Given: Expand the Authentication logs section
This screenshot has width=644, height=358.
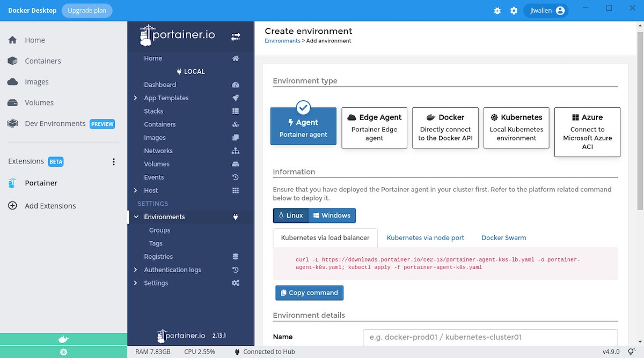Looking at the screenshot, I should pos(136,270).
